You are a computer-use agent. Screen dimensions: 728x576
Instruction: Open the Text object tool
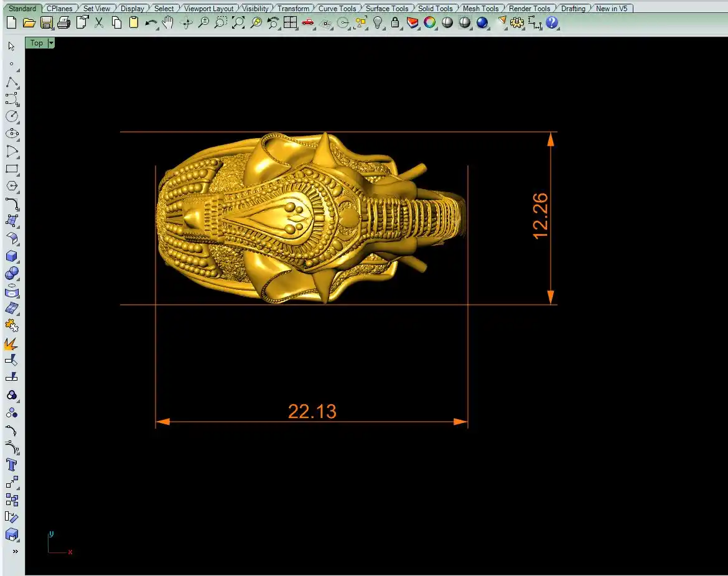[x=12, y=465]
